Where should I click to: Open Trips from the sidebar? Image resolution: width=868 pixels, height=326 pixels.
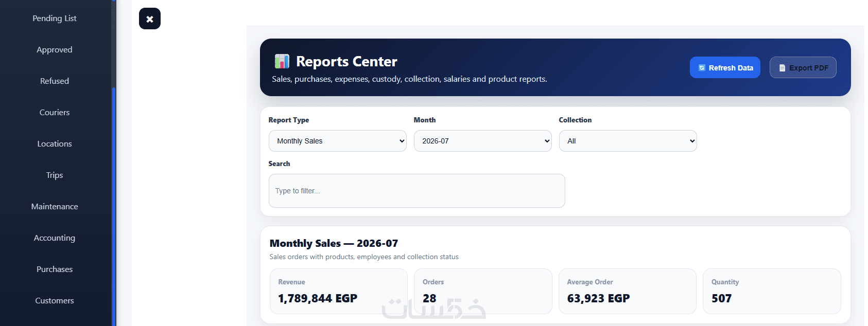pyautogui.click(x=55, y=175)
